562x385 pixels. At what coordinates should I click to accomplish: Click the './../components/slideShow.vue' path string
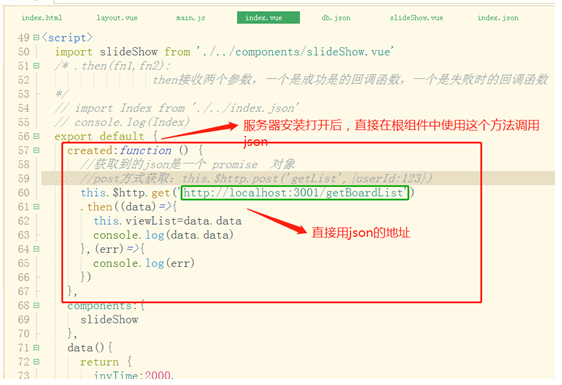tap(295, 52)
